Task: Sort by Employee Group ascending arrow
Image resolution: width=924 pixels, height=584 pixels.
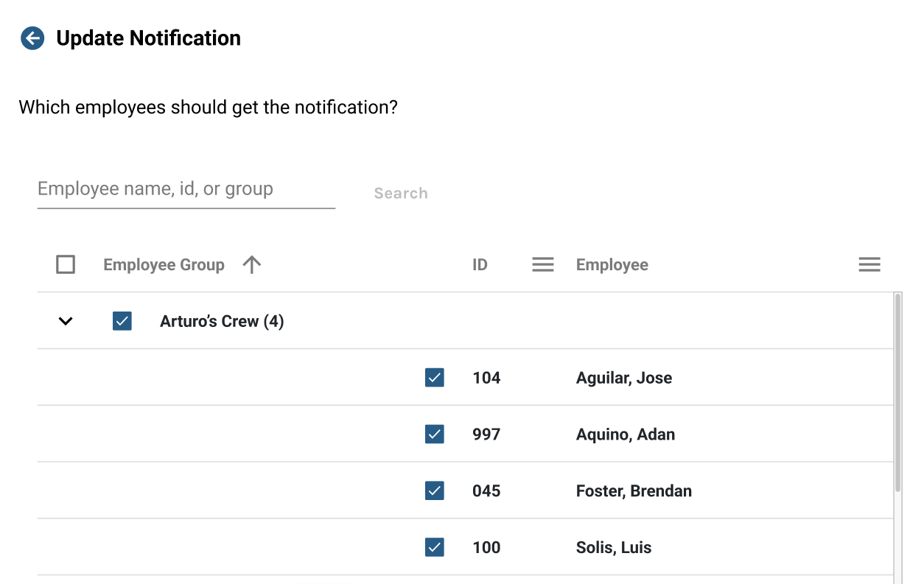Action: [252, 264]
